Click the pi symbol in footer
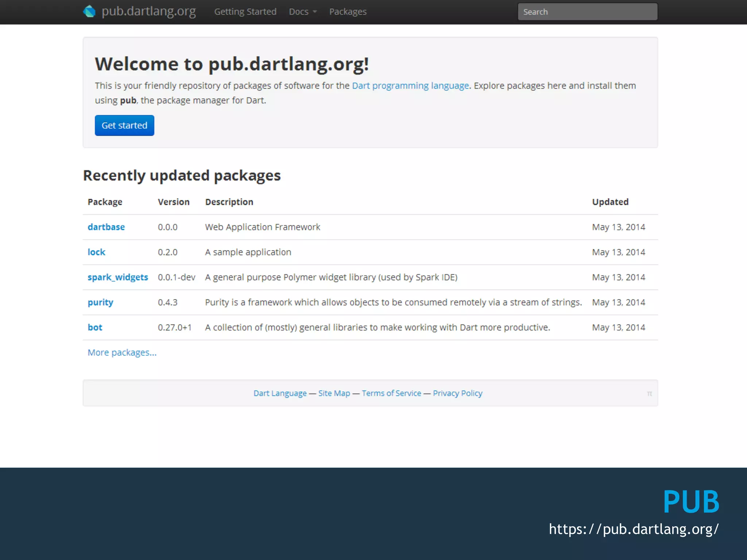 coord(649,394)
